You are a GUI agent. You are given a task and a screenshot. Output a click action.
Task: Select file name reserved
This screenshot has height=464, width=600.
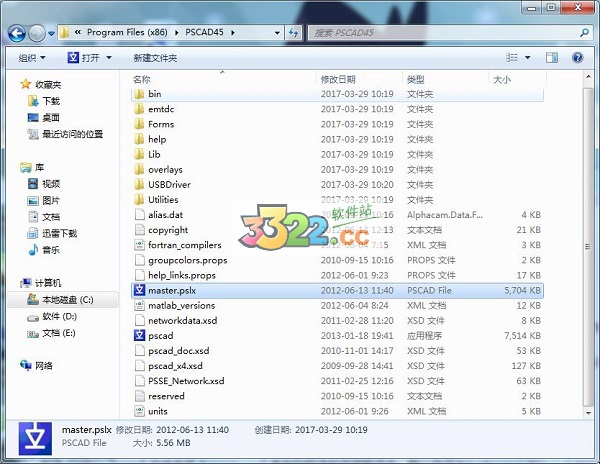(166, 396)
